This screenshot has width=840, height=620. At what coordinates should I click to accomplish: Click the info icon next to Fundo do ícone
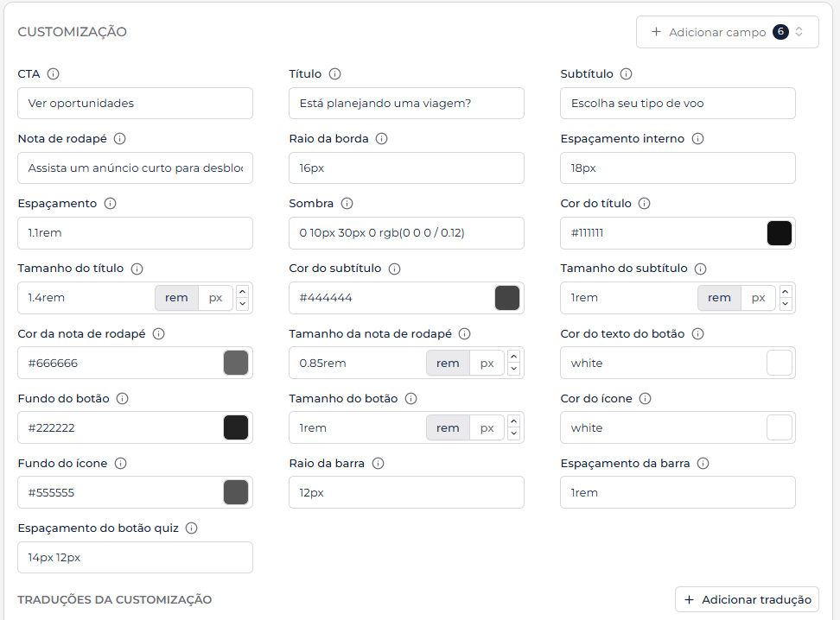[x=120, y=463]
